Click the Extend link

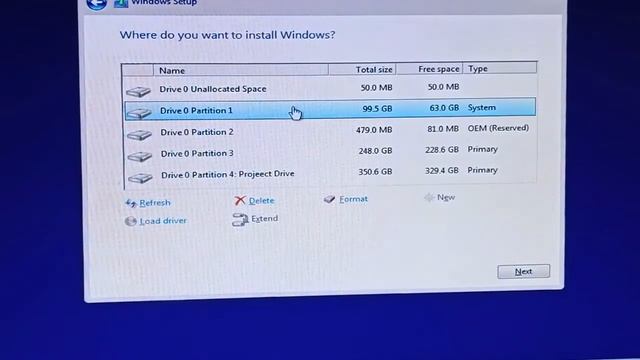tap(264, 219)
